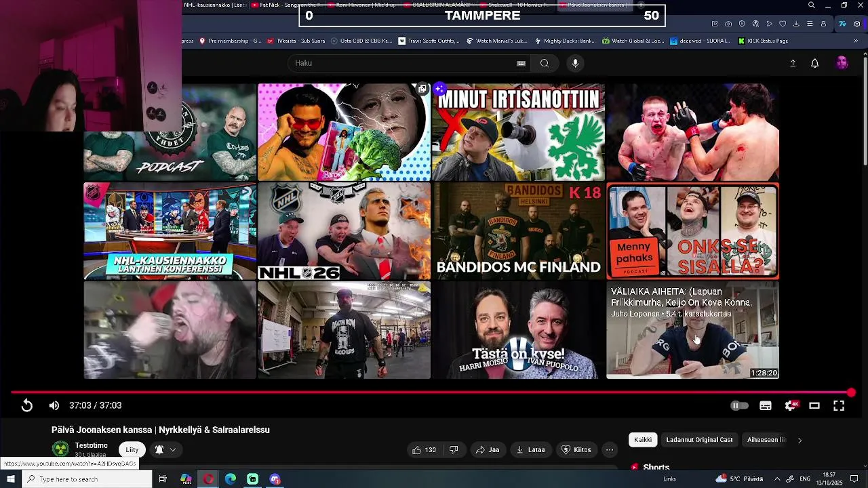
Task: Open the browser snapshot camera icon
Action: (728, 24)
